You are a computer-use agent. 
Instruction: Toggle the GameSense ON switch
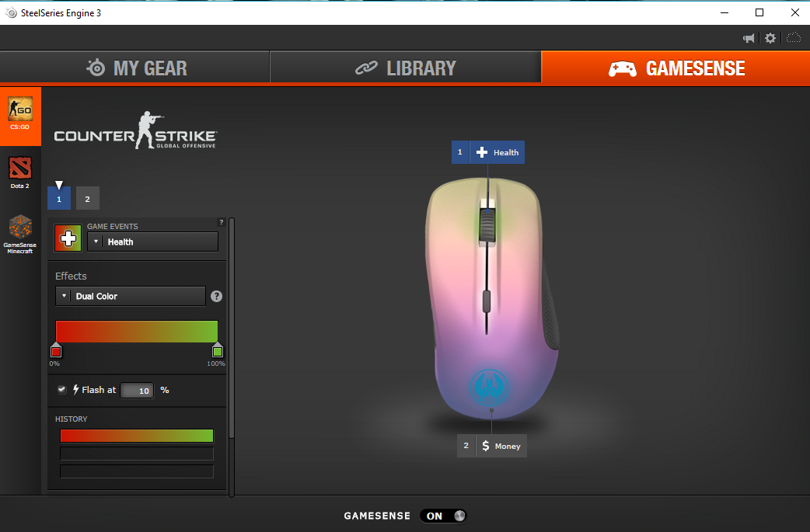click(443, 516)
